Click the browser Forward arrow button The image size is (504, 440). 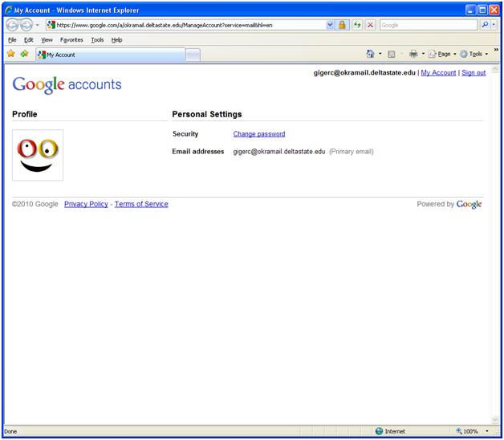point(26,25)
